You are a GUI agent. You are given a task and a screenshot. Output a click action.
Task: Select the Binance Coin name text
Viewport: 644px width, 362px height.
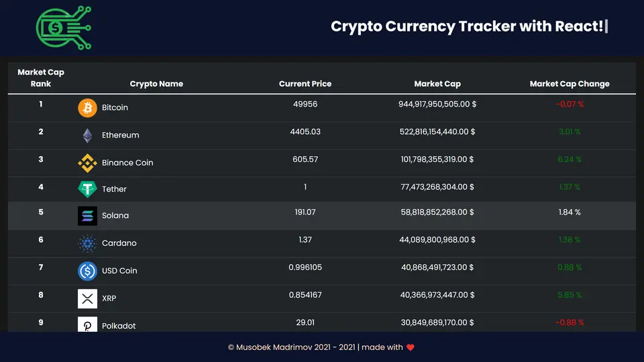[127, 162]
